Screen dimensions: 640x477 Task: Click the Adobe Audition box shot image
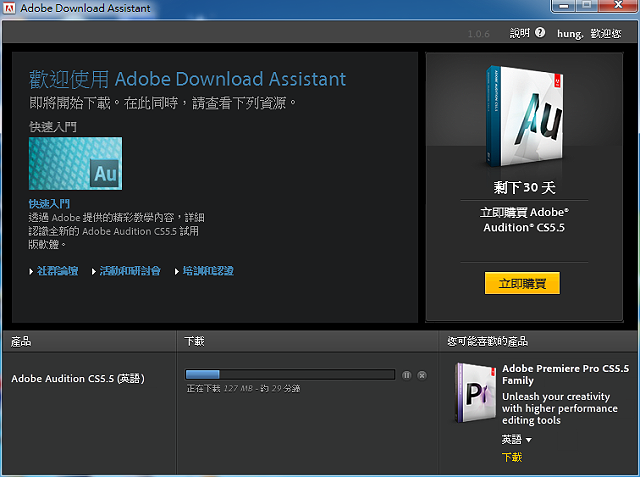click(x=524, y=116)
